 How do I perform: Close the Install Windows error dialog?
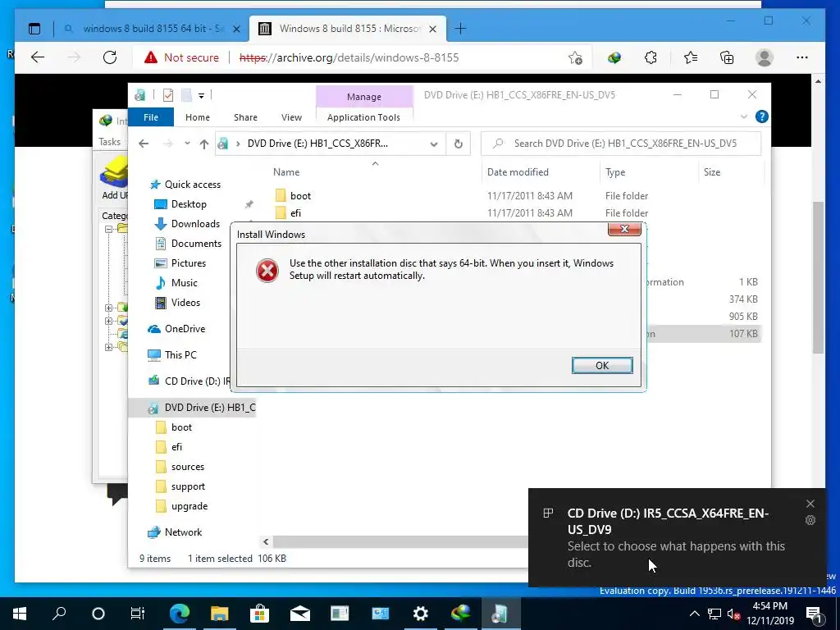[624, 230]
